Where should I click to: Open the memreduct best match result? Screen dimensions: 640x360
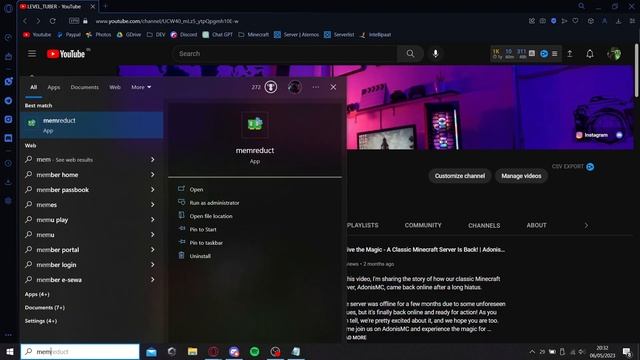click(92, 125)
